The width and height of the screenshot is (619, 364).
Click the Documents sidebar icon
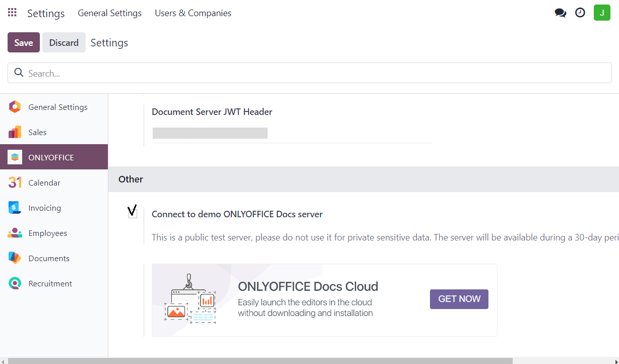(15, 258)
